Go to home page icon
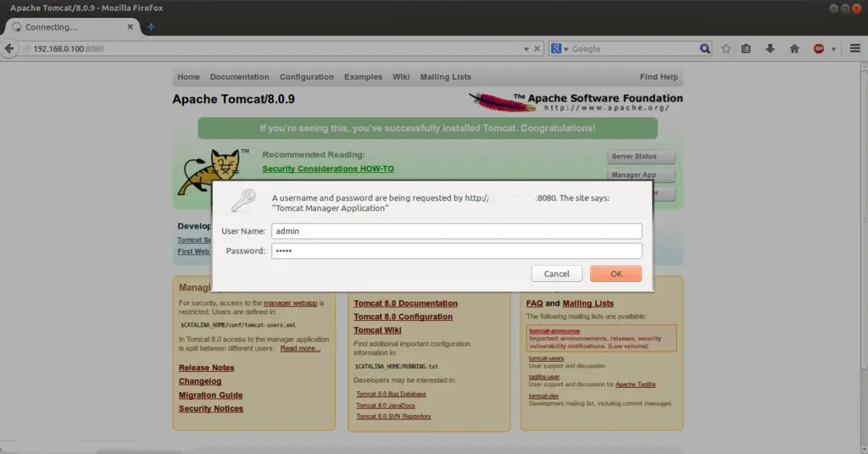This screenshot has width=868, height=454. click(794, 48)
